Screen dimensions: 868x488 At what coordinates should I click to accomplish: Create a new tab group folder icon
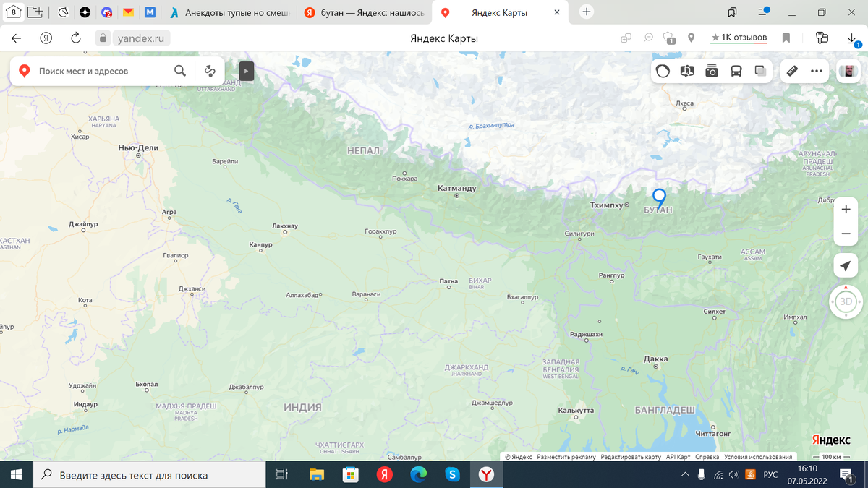(35, 12)
